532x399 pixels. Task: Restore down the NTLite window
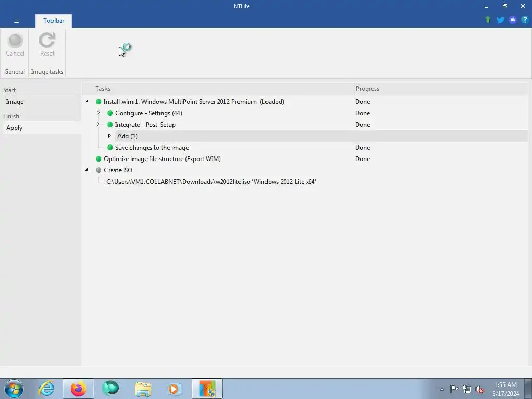505,6
